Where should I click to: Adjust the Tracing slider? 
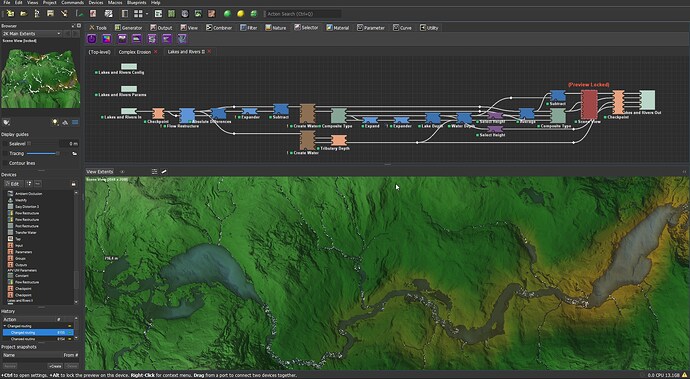43,153
